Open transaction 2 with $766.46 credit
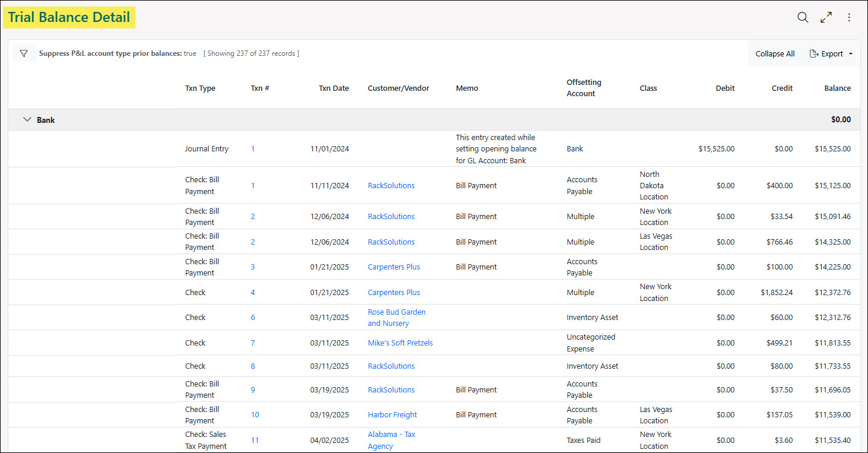868x453 pixels. click(x=253, y=242)
